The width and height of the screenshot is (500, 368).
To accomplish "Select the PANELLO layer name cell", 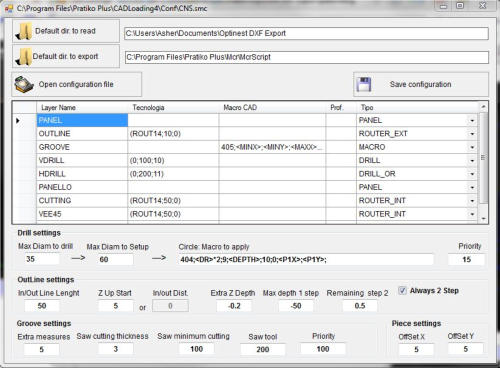I will pyautogui.click(x=82, y=187).
